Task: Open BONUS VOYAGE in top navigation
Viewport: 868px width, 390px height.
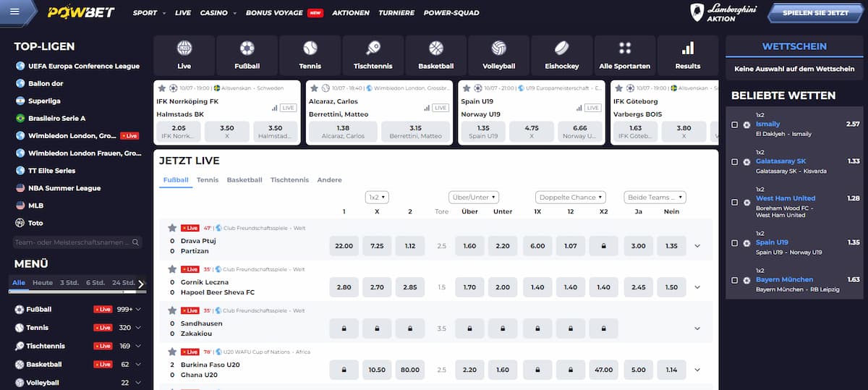Action: (x=284, y=13)
